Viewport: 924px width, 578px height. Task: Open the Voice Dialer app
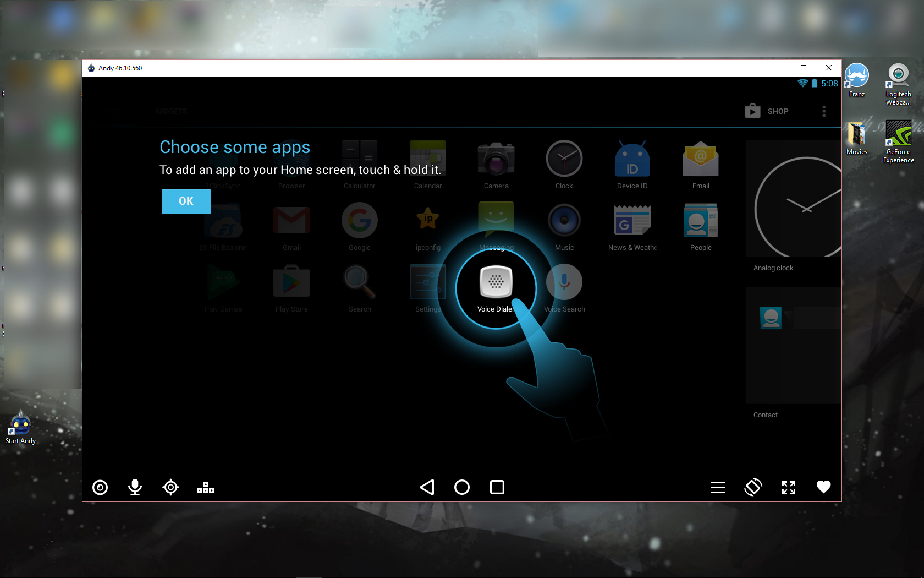tap(496, 283)
